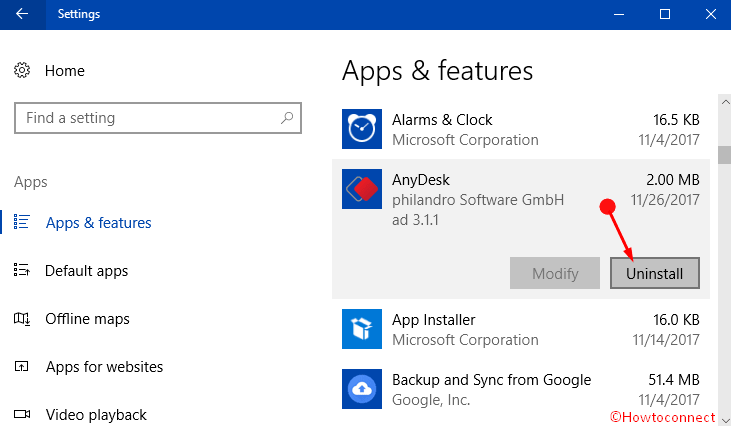Click the greyed Modify button for AnyDesk

pyautogui.click(x=555, y=273)
